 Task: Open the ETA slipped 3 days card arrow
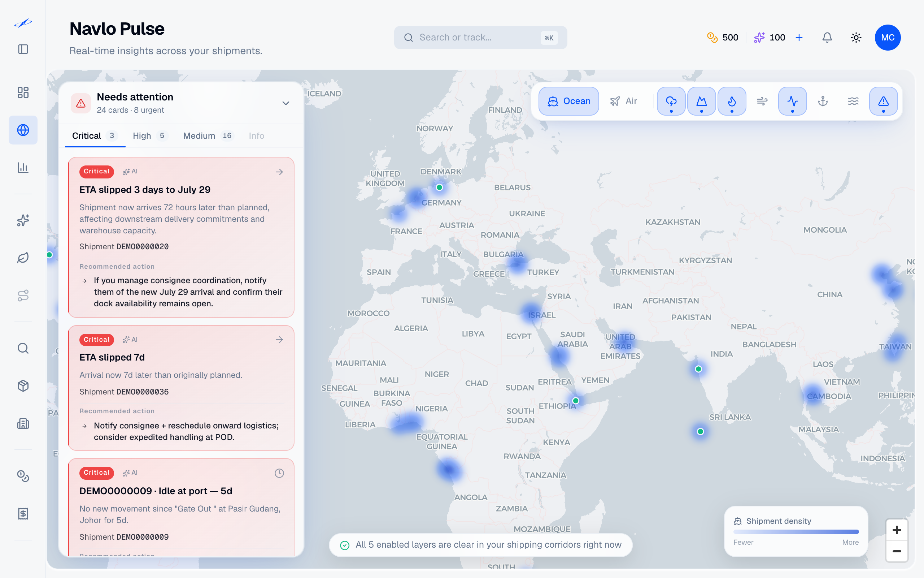(279, 172)
